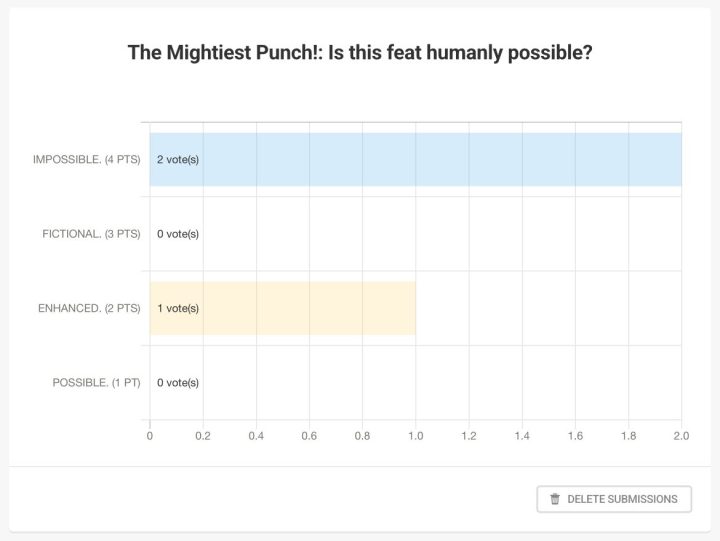The width and height of the screenshot is (720, 541).
Task: Click the 1.6 axis tick label
Action: pyautogui.click(x=575, y=436)
